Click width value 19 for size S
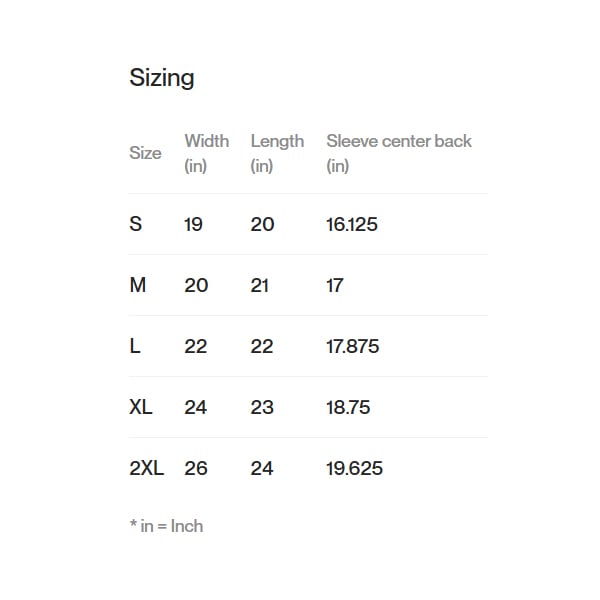600x600 pixels. pyautogui.click(x=193, y=224)
